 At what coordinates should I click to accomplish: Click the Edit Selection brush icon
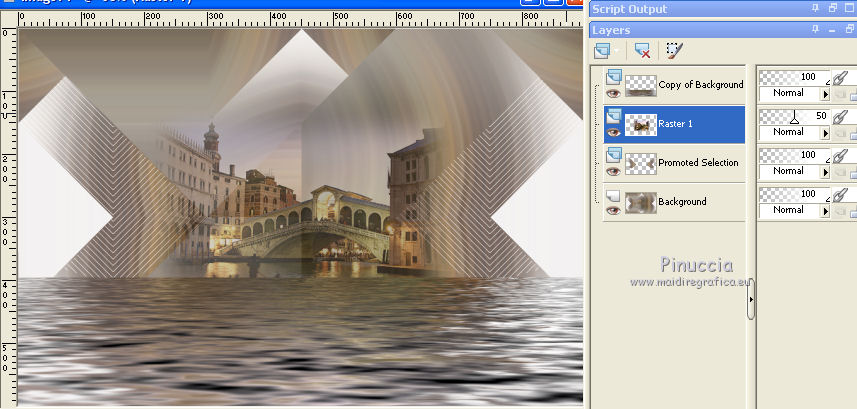coord(674,51)
